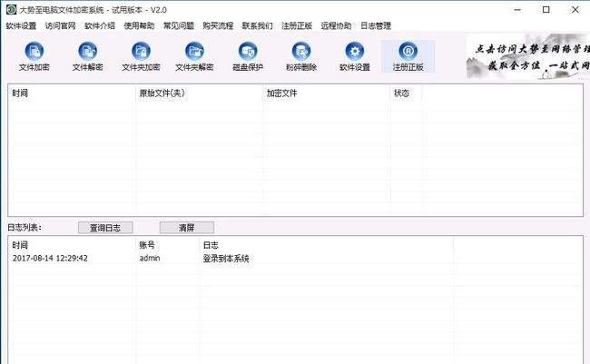Launch the 文件夹解密 folder decryption tool
This screenshot has width=590, height=364.
[x=194, y=56]
